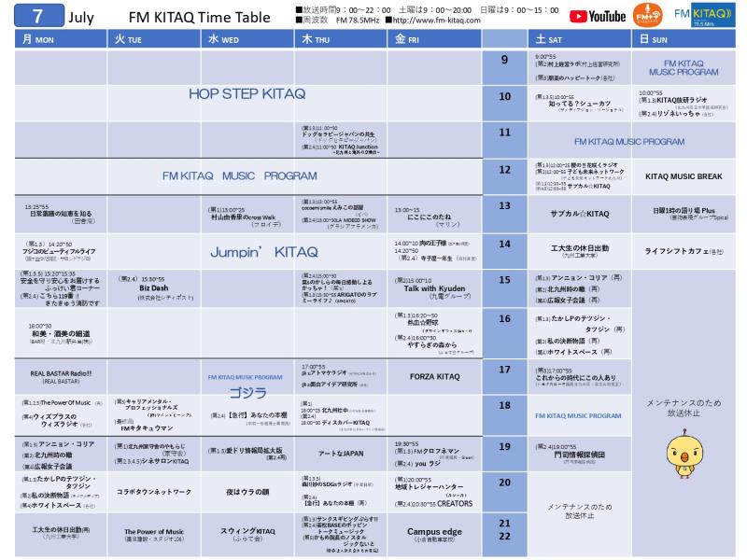
Task: Click "FM KITAQ MUSIC PROGRAM" in the weekend 11 o'clock row
Action: point(629,142)
